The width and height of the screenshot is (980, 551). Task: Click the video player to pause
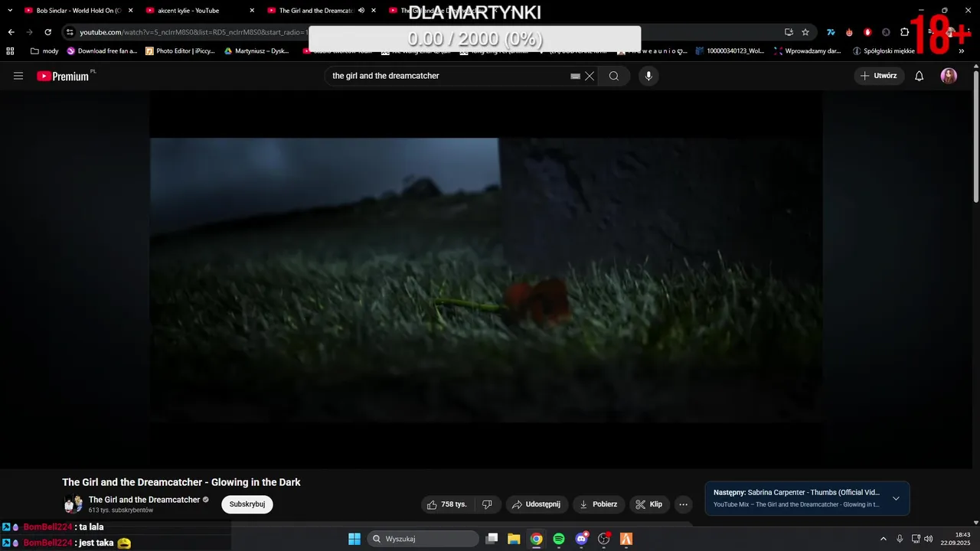pyautogui.click(x=486, y=279)
